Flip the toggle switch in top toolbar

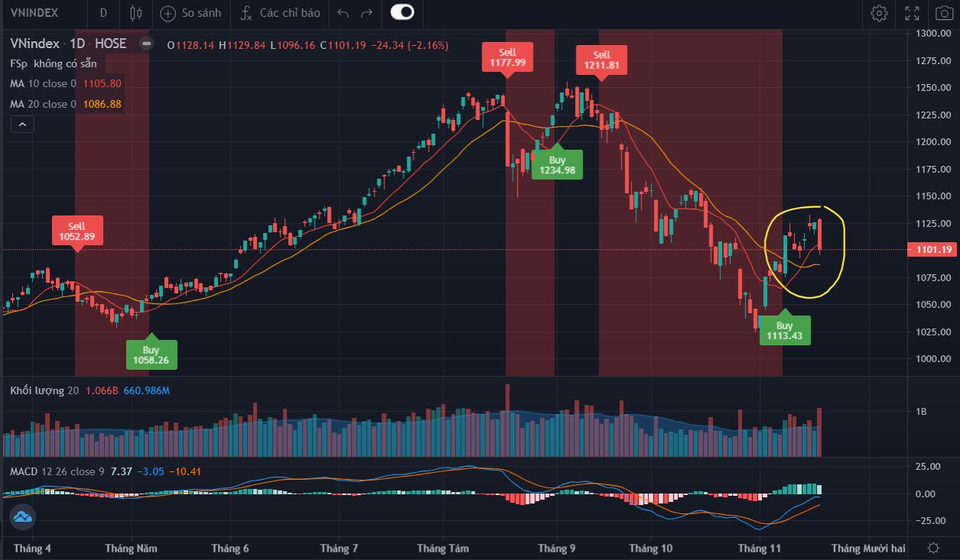point(401,12)
